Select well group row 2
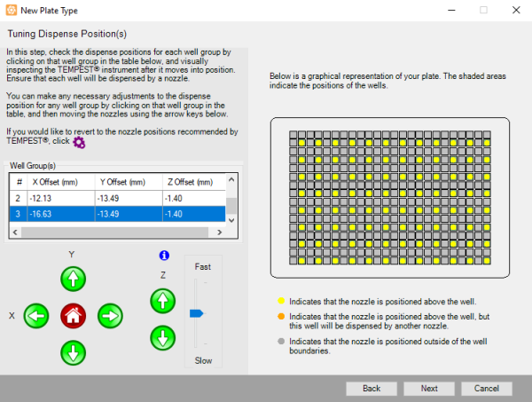The width and height of the screenshot is (532, 402). point(117,198)
